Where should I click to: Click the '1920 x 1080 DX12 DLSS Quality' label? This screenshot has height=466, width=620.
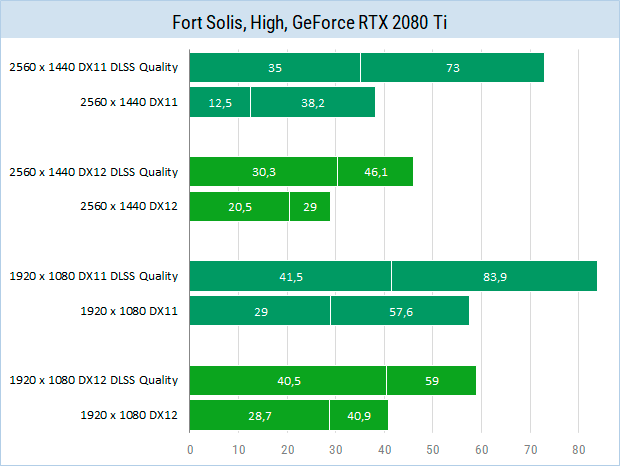94,380
